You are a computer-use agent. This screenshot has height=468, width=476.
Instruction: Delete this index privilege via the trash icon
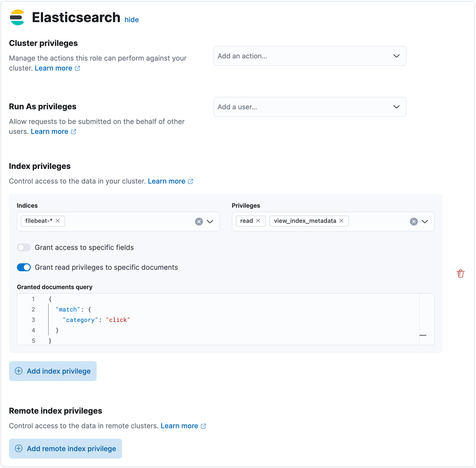(461, 273)
